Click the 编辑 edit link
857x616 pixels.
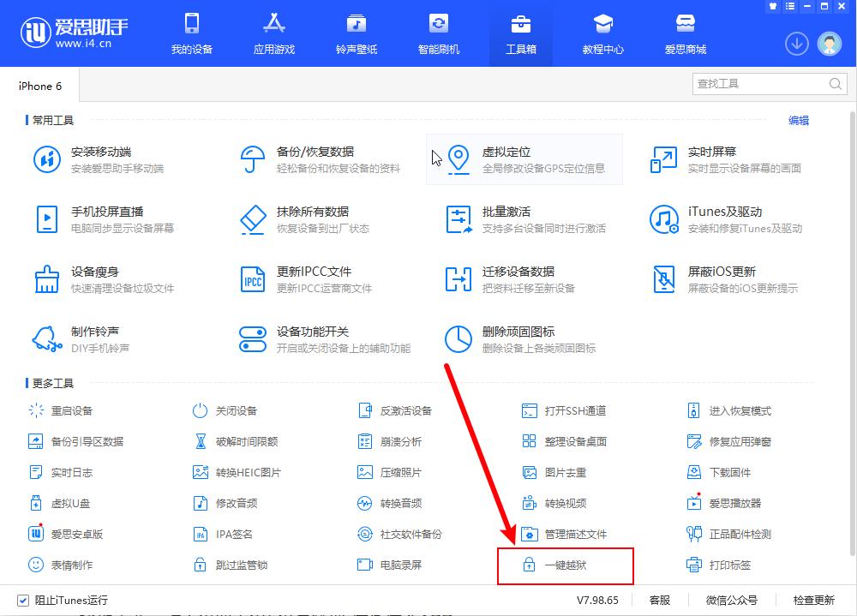[799, 121]
